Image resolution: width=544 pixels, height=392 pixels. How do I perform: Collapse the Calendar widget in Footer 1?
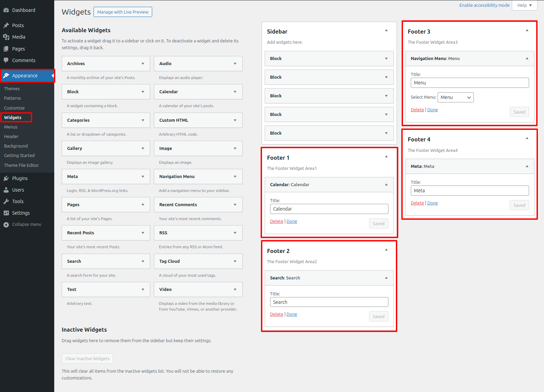(386, 185)
